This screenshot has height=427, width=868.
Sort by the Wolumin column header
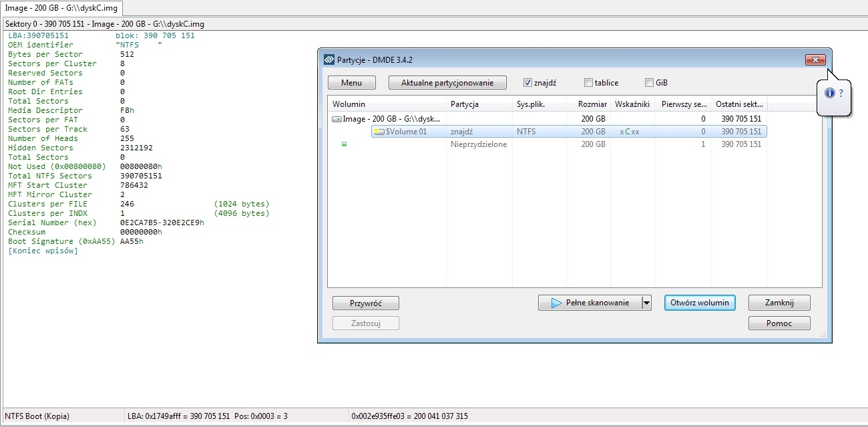(387, 104)
